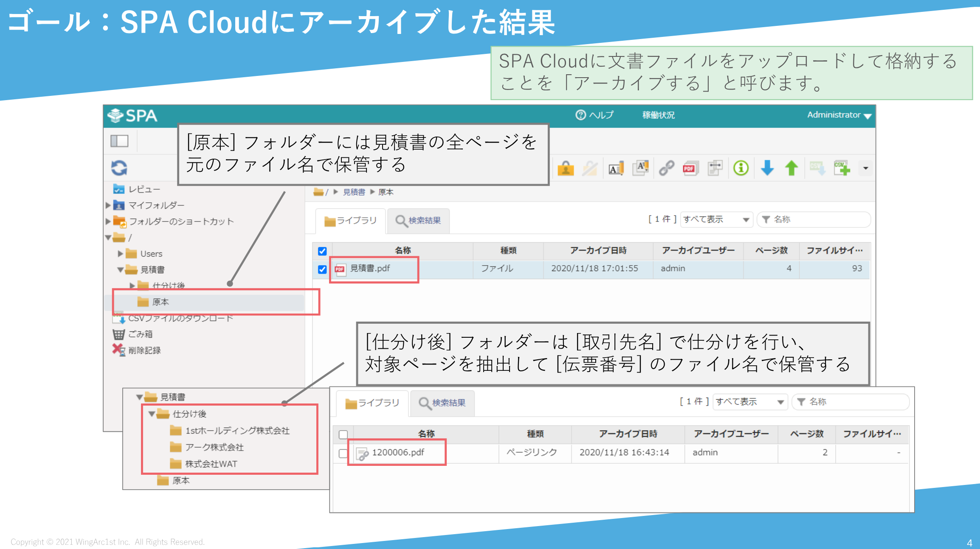Click the chain link icon in the toolbar
Image resolution: width=980 pixels, height=549 pixels.
[x=666, y=168]
